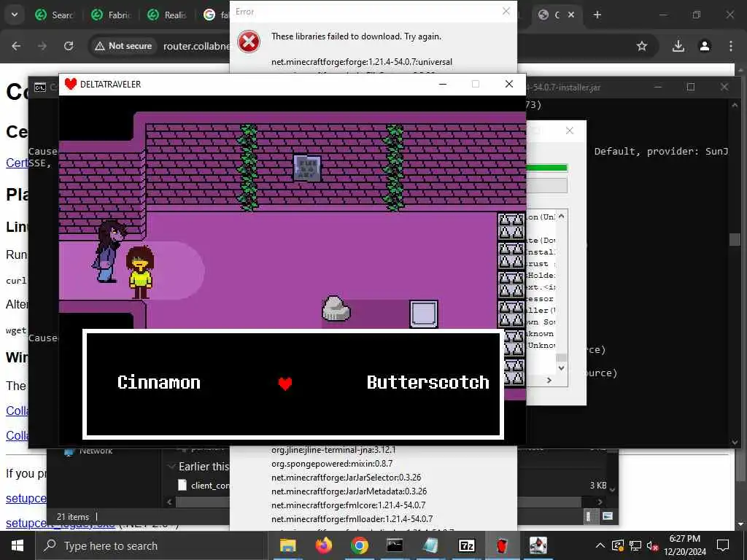Viewport: 747px width, 560px height.
Task: Go forward in Chrome
Action: (42, 46)
